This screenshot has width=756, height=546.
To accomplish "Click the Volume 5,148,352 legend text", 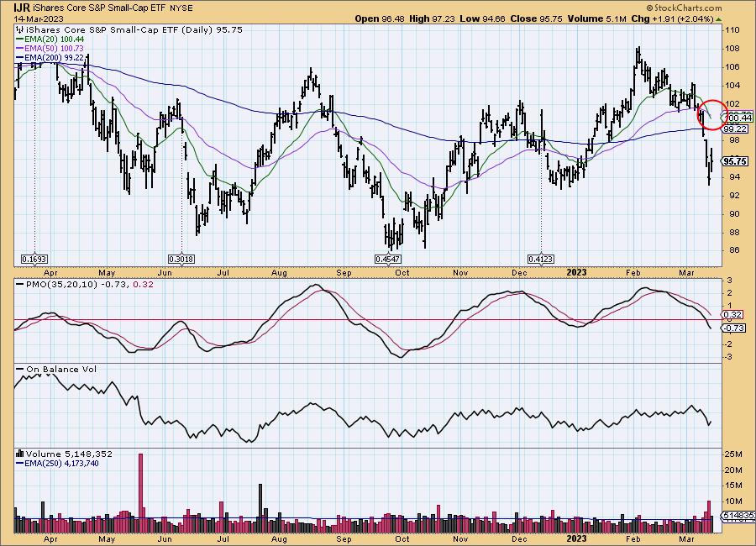I will coord(69,454).
